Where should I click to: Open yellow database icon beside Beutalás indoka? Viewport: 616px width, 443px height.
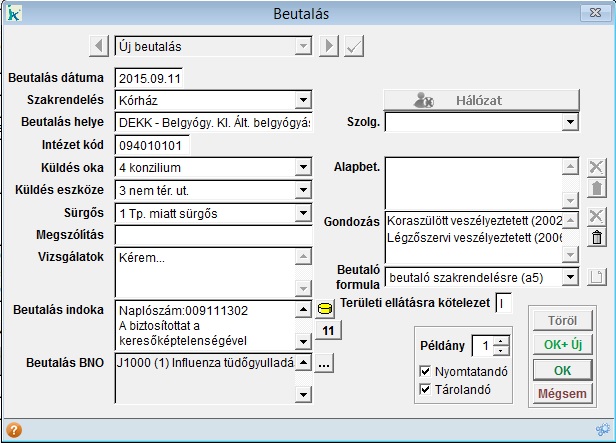pos(325,309)
